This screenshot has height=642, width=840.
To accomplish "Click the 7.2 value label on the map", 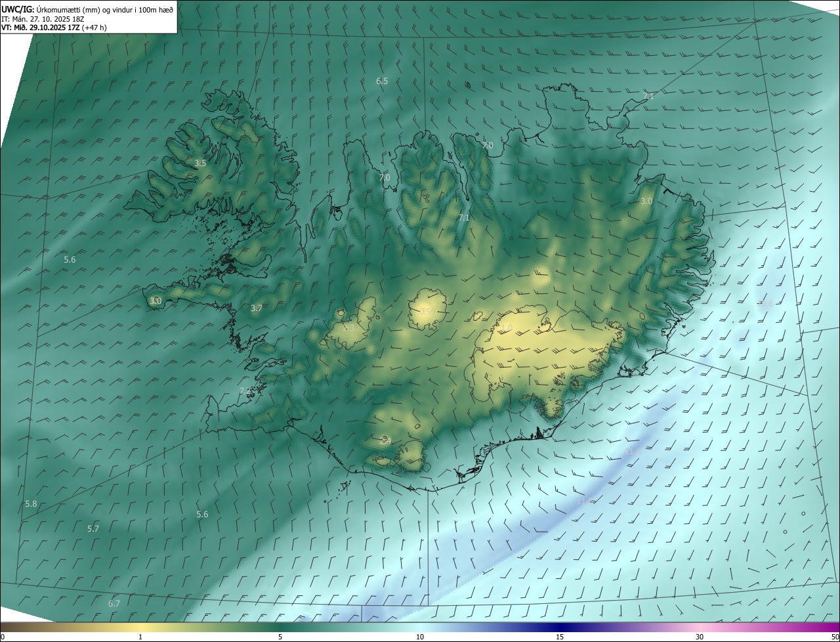I will [x=245, y=391].
